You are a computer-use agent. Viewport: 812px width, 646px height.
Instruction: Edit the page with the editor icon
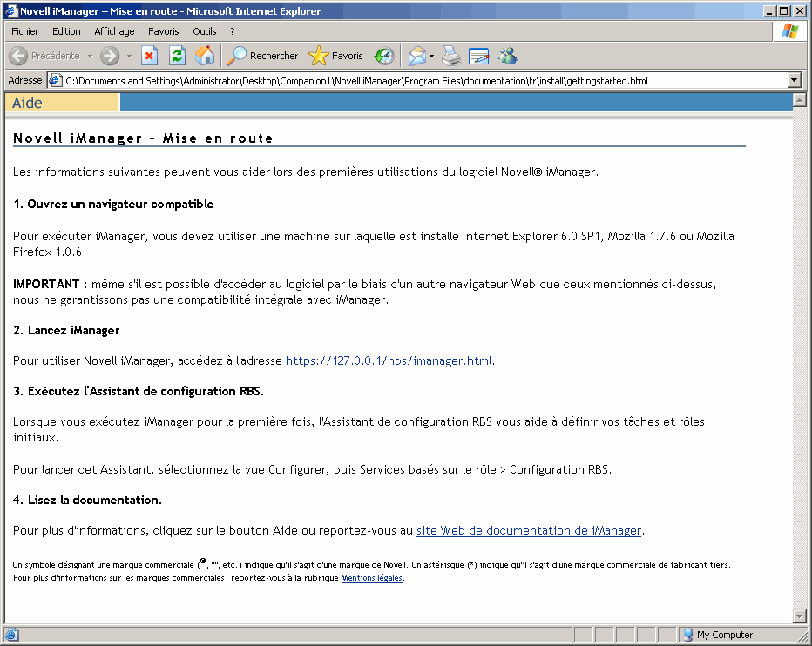(x=476, y=56)
